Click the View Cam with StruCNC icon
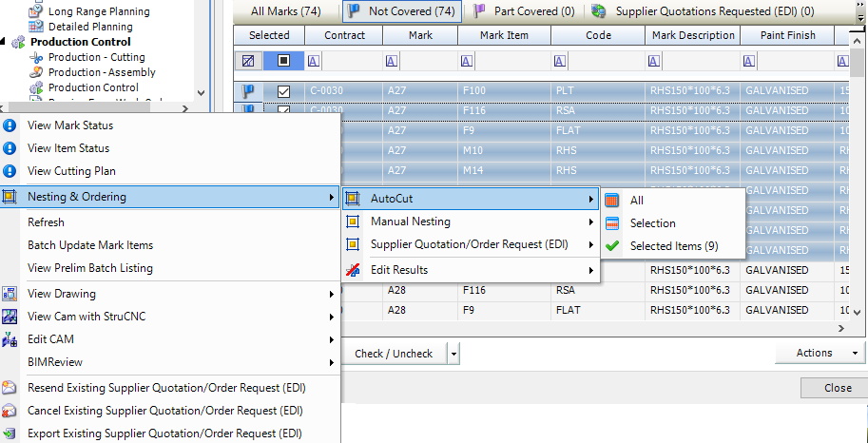 tap(10, 317)
